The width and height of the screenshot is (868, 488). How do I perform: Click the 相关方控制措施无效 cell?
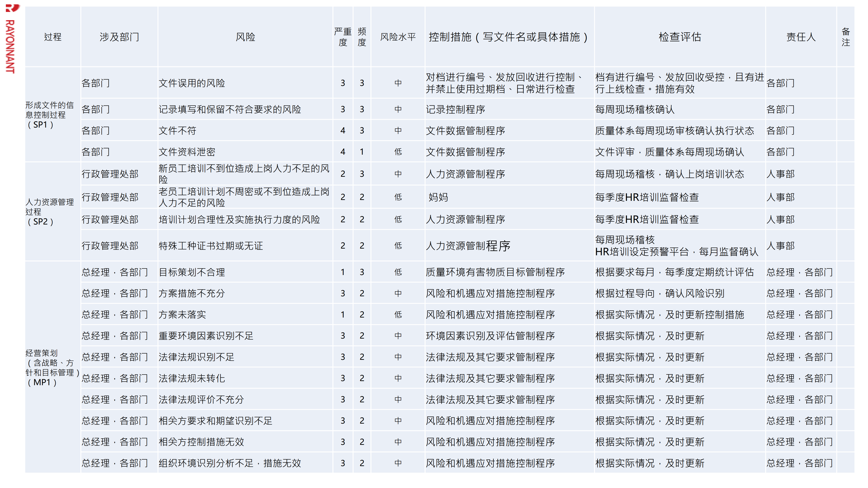(245, 442)
